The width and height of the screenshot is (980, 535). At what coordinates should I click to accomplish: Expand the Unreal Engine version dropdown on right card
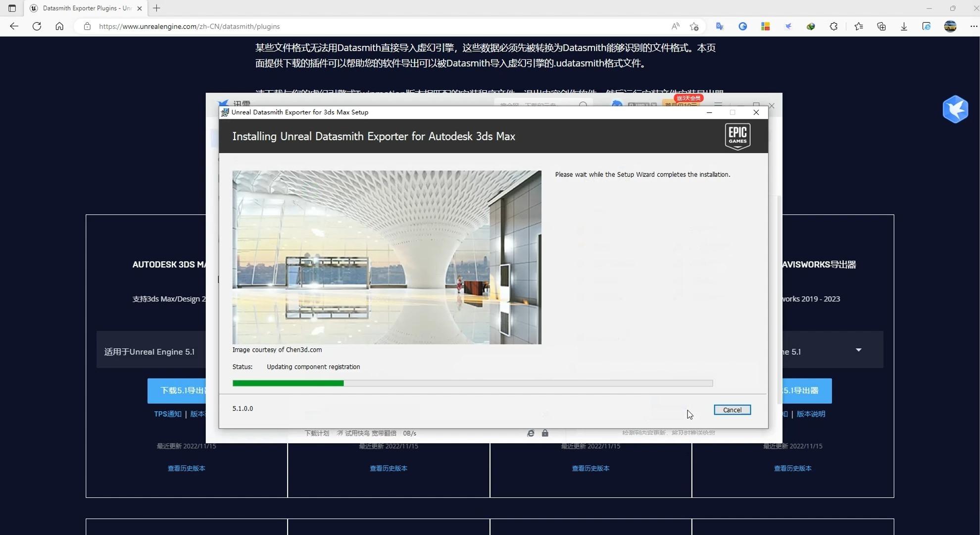[858, 350]
